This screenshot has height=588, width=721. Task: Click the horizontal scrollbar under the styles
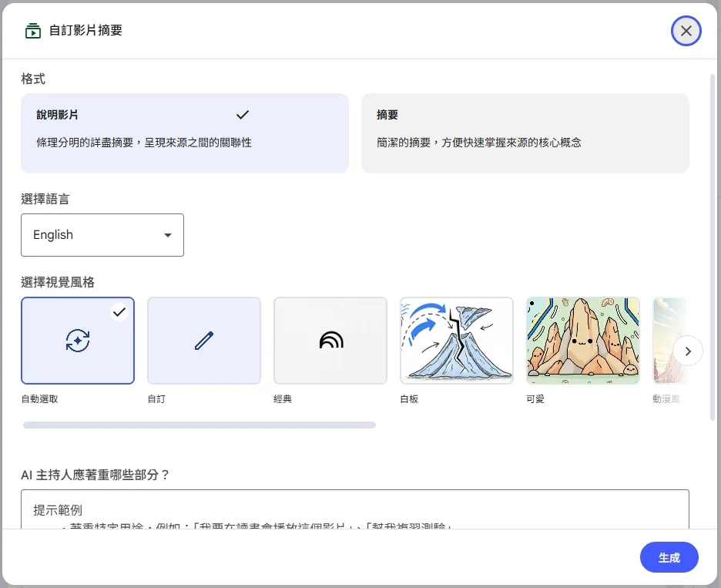pyautogui.click(x=199, y=425)
